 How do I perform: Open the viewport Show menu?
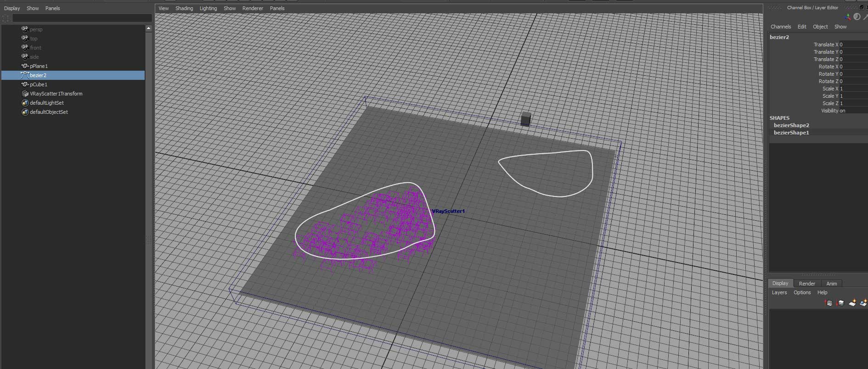pos(230,8)
